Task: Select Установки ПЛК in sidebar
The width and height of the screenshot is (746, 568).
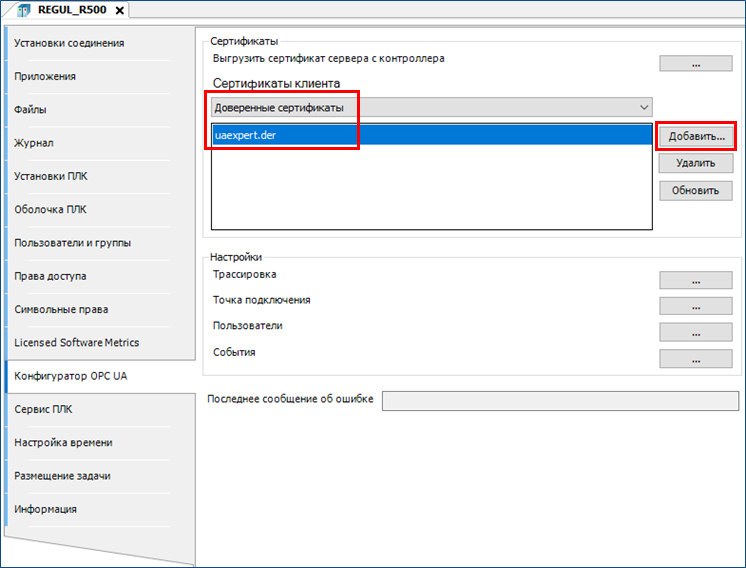Action: click(x=52, y=176)
